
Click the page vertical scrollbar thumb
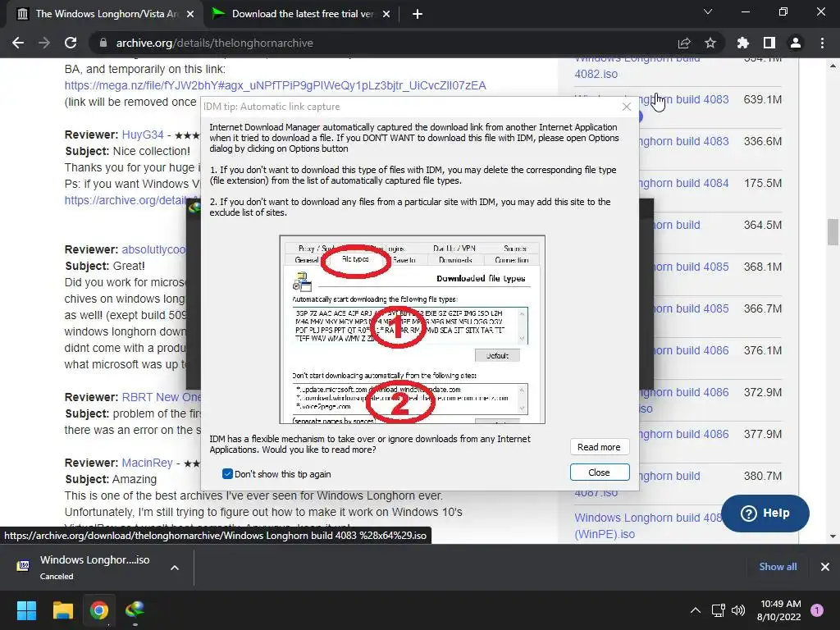(x=833, y=231)
